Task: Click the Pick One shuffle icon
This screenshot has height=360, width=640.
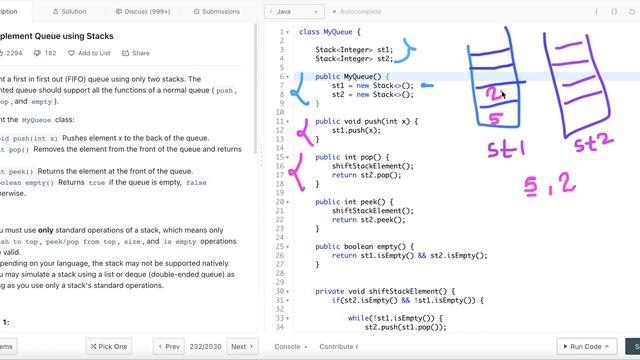Action: click(x=93, y=347)
